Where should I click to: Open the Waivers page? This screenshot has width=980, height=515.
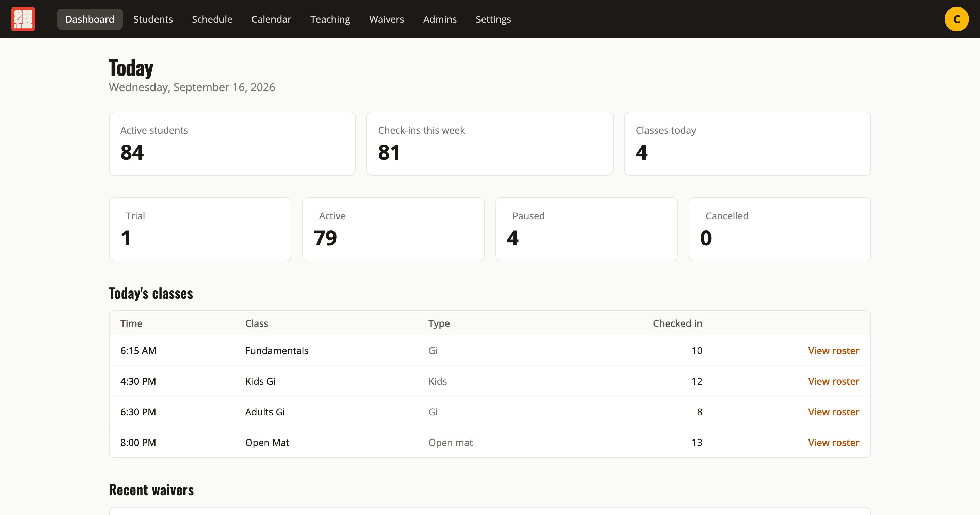coord(387,19)
